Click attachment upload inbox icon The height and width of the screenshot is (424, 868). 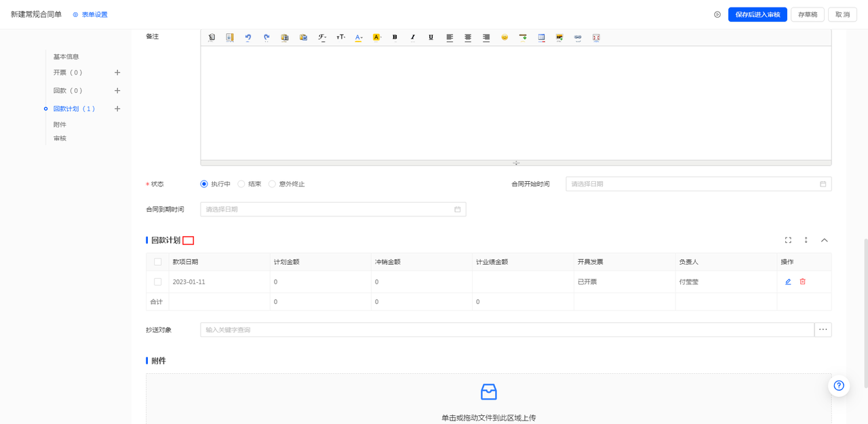[x=489, y=391]
